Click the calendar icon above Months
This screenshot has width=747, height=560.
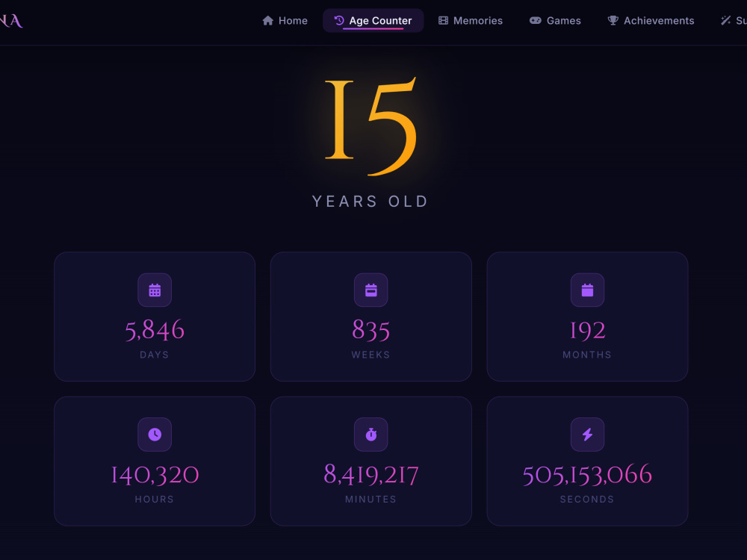587,290
